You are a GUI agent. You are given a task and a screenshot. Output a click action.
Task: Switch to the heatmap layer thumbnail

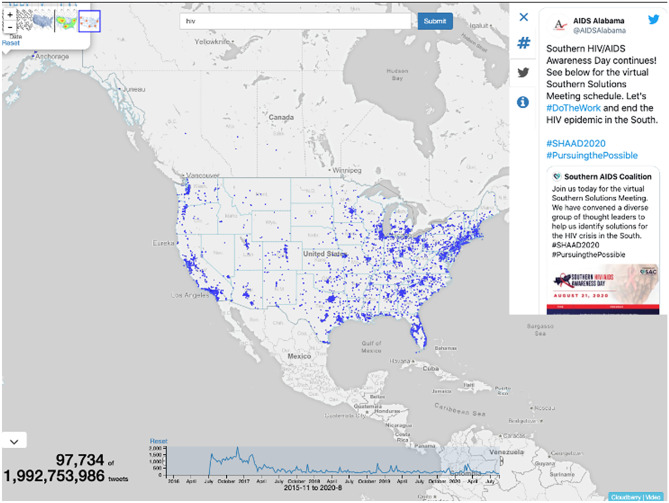[65, 20]
